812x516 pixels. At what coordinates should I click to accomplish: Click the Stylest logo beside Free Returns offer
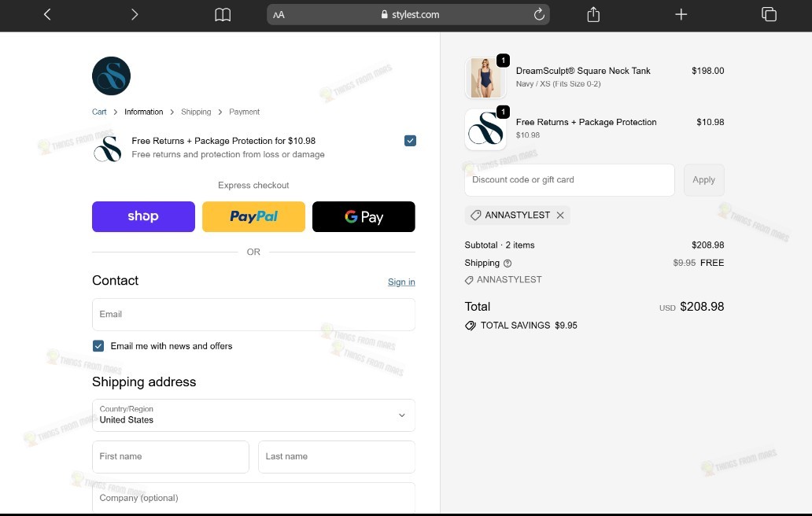(108, 148)
